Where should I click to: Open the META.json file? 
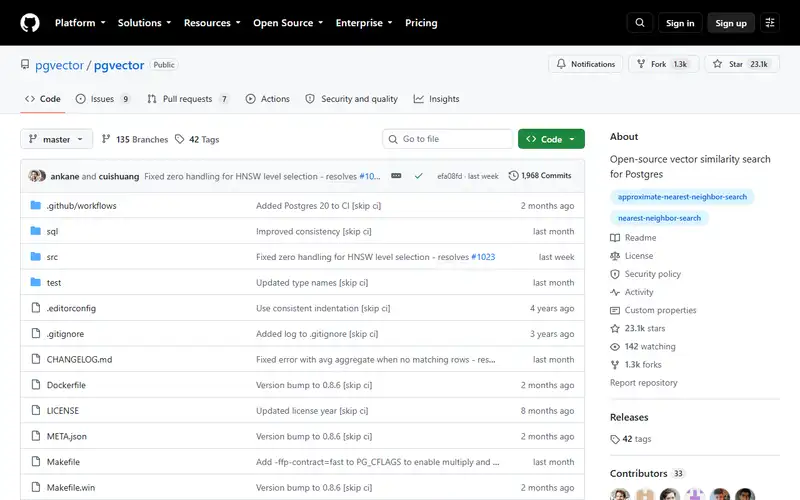point(67,436)
